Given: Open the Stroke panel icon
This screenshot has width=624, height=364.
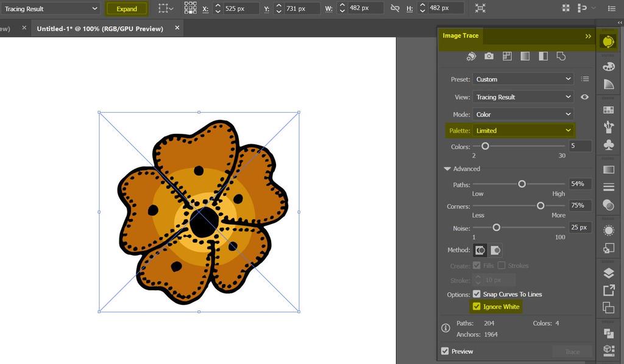Looking at the screenshot, I should click(609, 187).
